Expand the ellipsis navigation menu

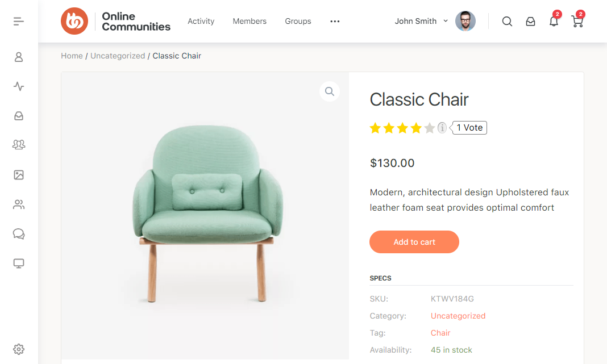pos(335,21)
